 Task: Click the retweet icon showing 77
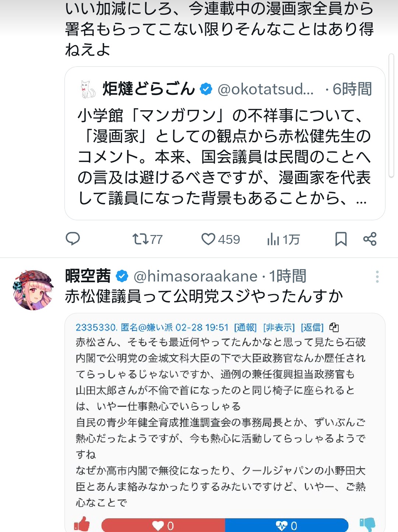[x=140, y=239]
